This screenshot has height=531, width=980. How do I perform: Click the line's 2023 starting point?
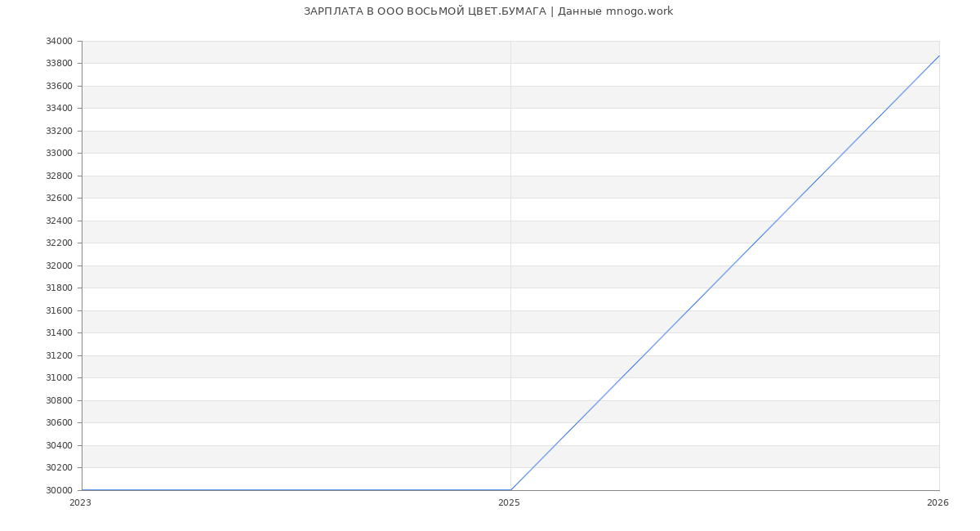82,490
